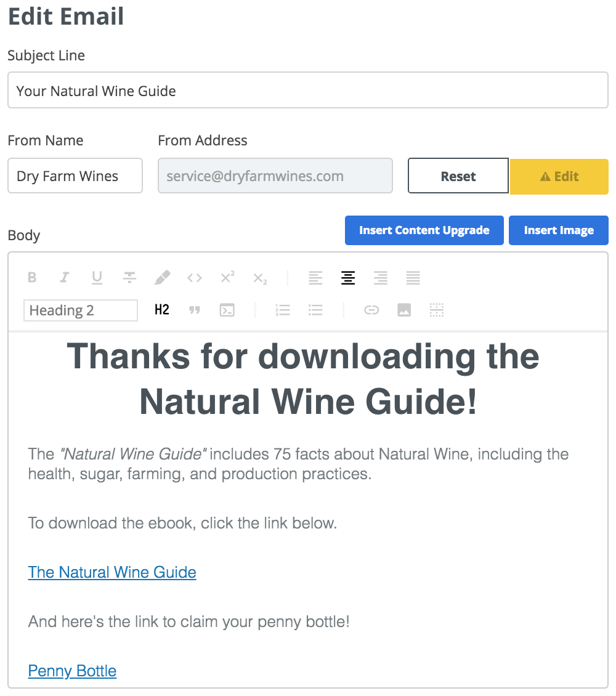Insert a code block
Screen dimensions: 616x696
tap(227, 310)
